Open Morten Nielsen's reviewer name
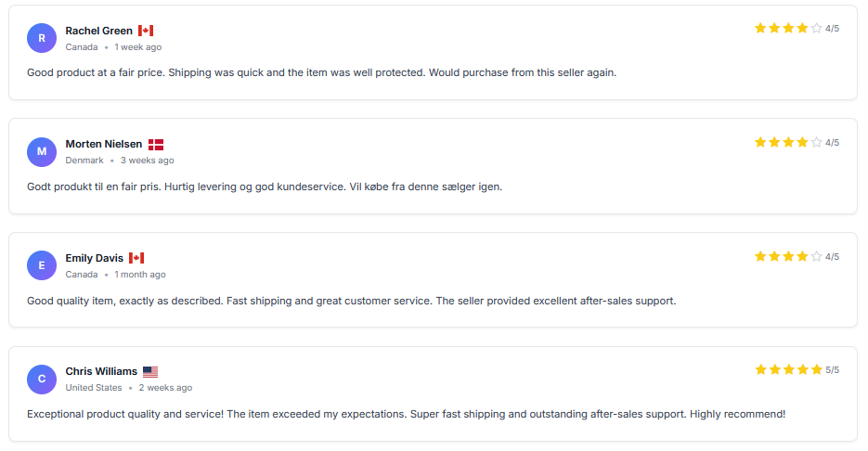 104,144
